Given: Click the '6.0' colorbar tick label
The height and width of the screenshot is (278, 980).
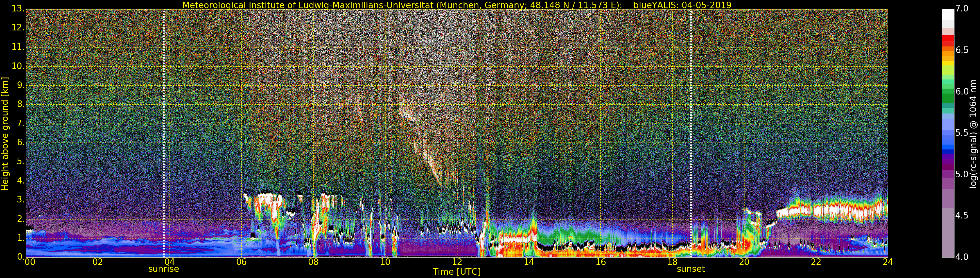Looking at the screenshot, I should (961, 91).
